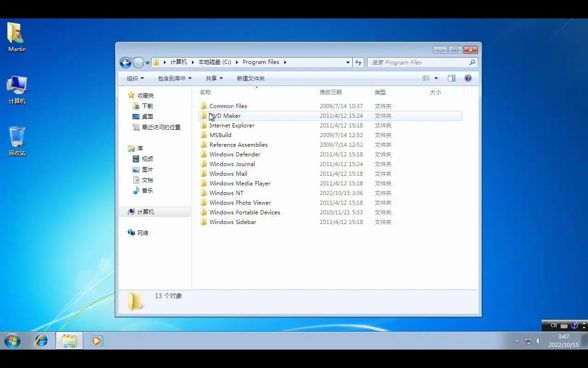This screenshot has height=368, width=588.
Task: Show hidden tray icons arrow
Action: [x=517, y=341]
